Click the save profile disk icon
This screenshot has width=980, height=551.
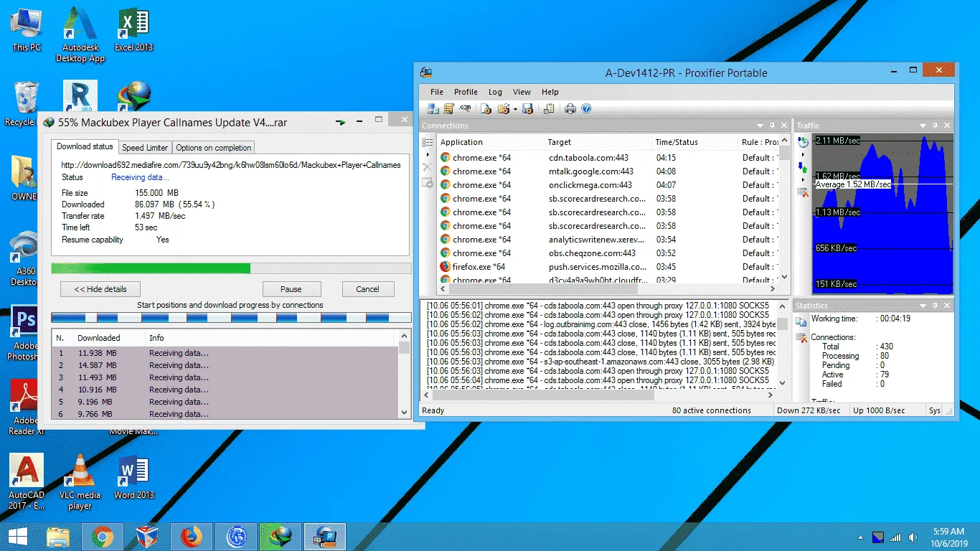click(527, 109)
